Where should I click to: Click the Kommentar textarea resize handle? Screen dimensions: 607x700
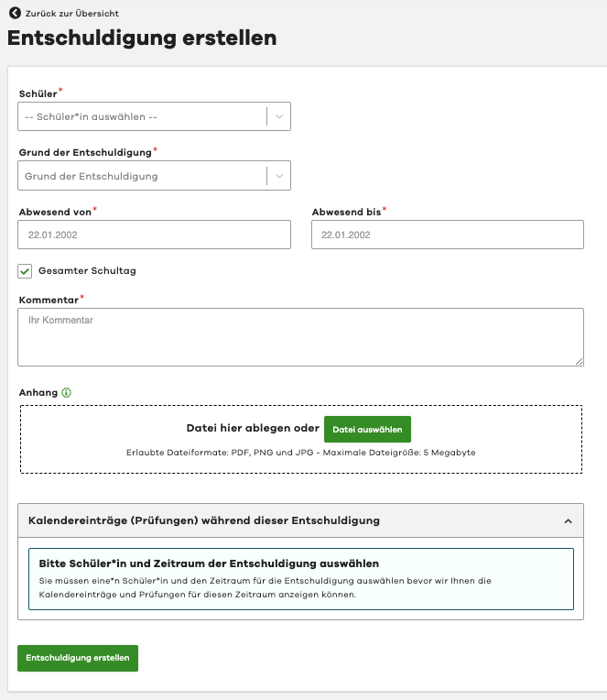[579, 361]
